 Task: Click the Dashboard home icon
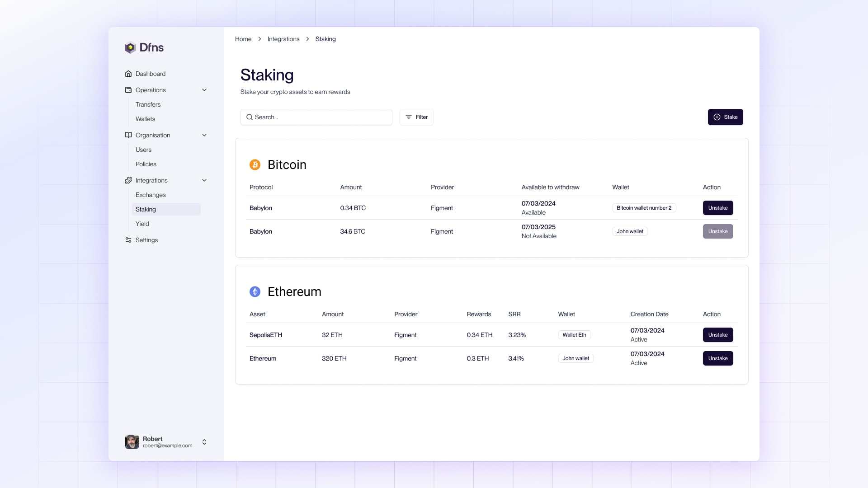[128, 74]
